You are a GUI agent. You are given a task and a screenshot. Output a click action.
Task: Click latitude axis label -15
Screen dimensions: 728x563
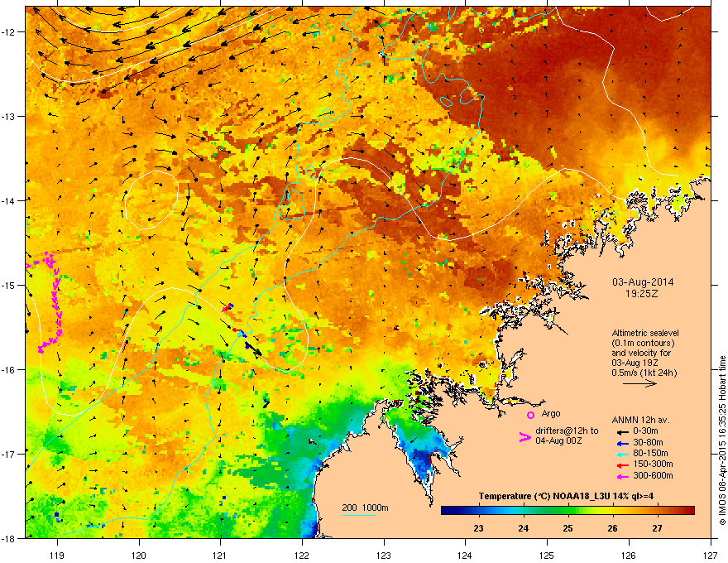point(9,285)
